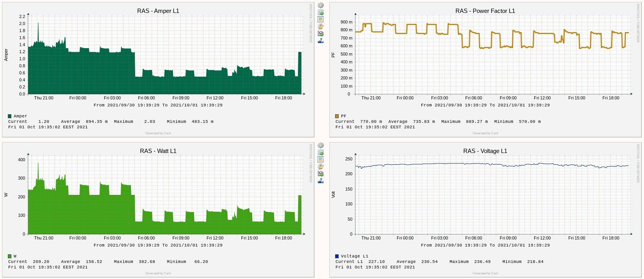This screenshot has width=644, height=279.
Task: Click CSV export icon beside Amper L1 graph
Action: (x=321, y=13)
